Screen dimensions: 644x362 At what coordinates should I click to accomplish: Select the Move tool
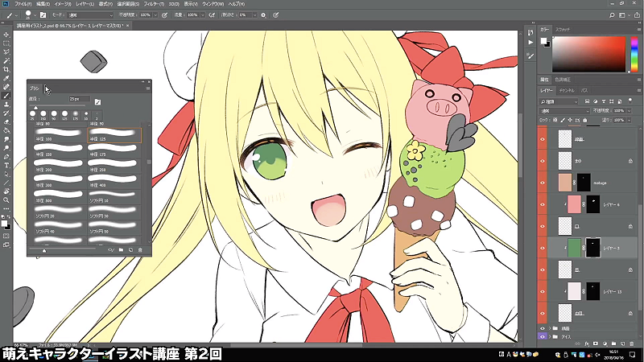click(6, 35)
